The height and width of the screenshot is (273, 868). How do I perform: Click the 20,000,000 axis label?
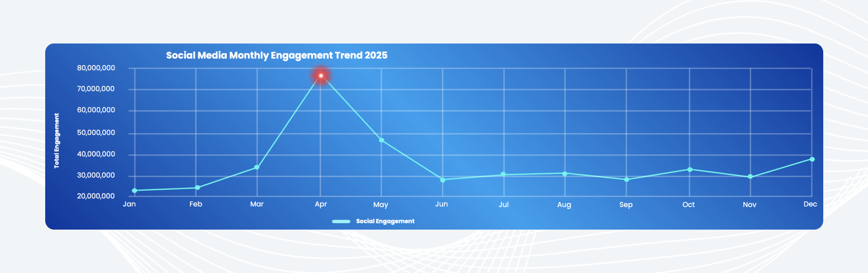[x=96, y=196]
